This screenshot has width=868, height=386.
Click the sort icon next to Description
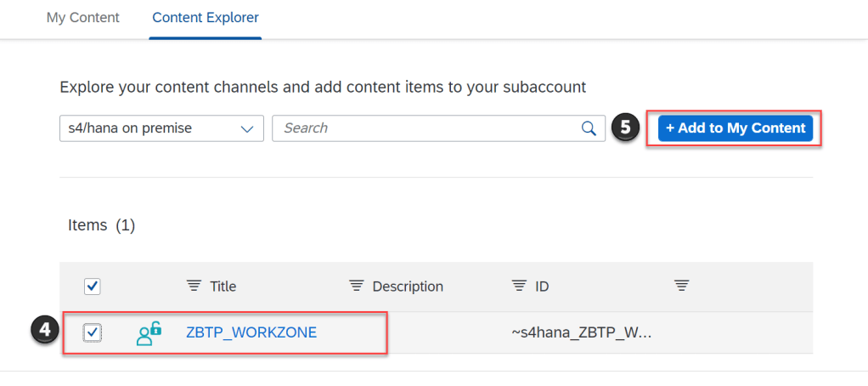(356, 287)
